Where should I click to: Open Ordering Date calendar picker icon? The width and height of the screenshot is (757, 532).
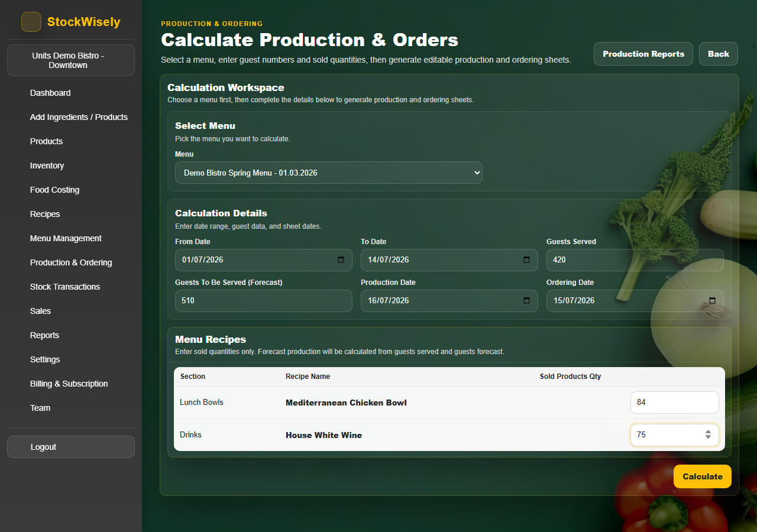[x=712, y=301]
